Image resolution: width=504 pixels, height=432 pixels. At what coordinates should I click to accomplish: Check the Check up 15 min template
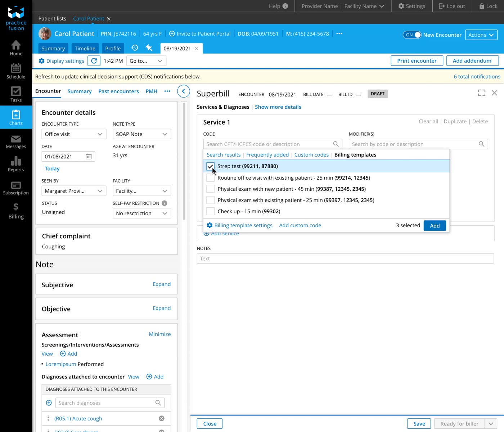point(210,211)
